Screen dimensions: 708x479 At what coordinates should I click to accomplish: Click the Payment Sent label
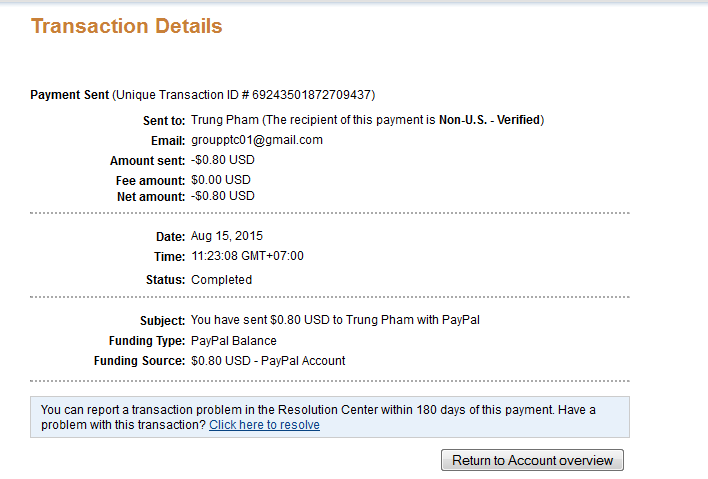coord(70,95)
